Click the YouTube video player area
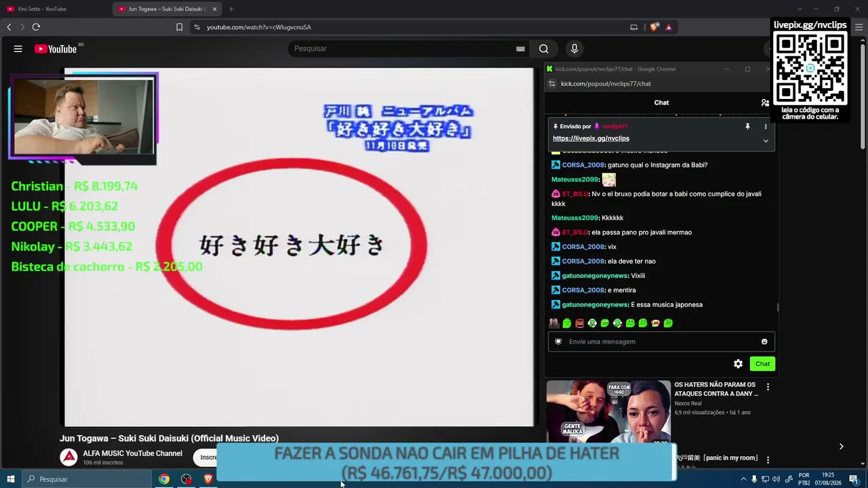Image resolution: width=868 pixels, height=488 pixels. pyautogui.click(x=299, y=247)
